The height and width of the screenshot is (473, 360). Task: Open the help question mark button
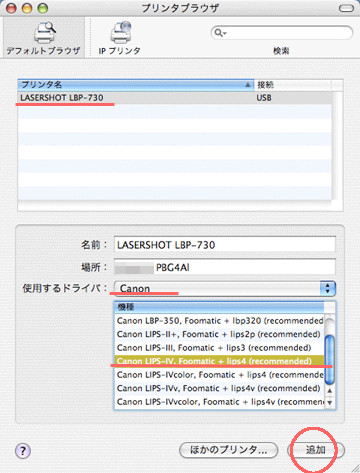coord(23,451)
